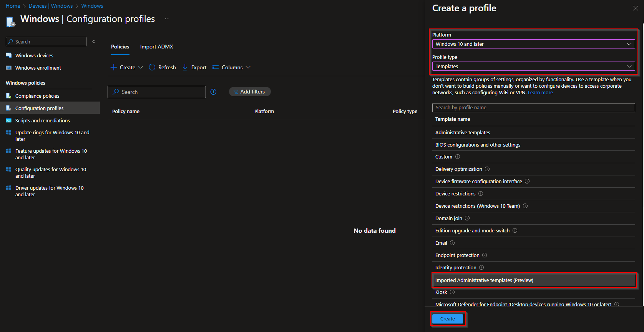Screen dimensions: 644x332
Task: Click the Feature updates Windows logo icon
Action: pos(9,151)
